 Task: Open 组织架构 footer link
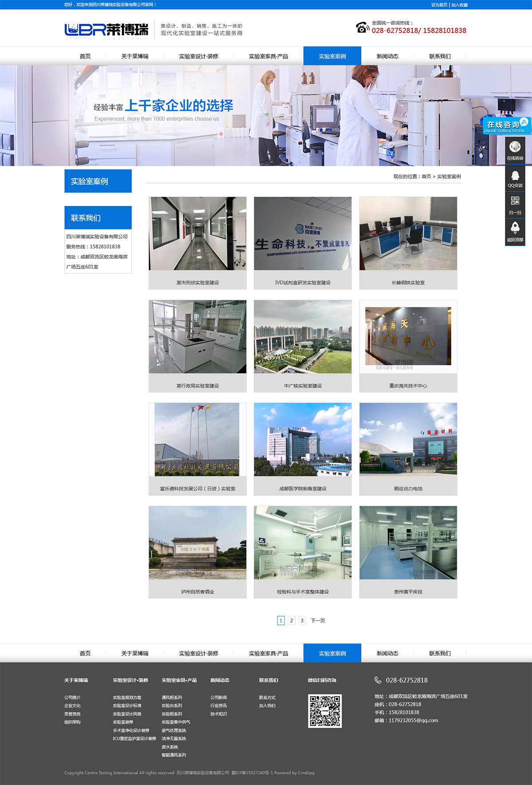(x=72, y=722)
